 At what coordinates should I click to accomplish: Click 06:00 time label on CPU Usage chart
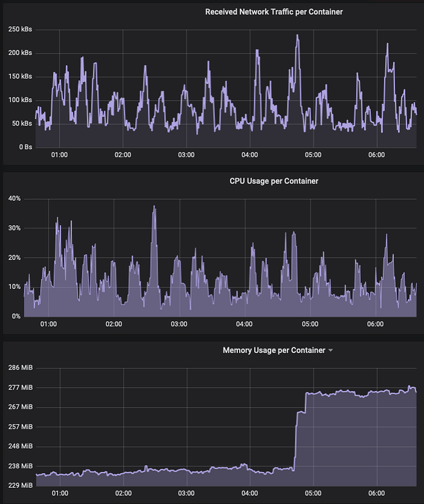[x=376, y=324]
